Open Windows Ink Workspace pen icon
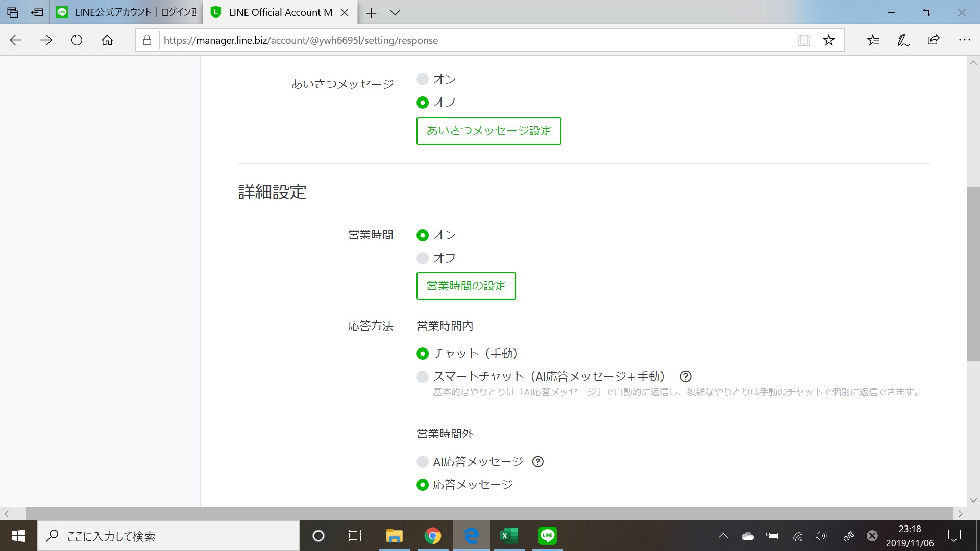Image resolution: width=980 pixels, height=551 pixels. pos(848,536)
